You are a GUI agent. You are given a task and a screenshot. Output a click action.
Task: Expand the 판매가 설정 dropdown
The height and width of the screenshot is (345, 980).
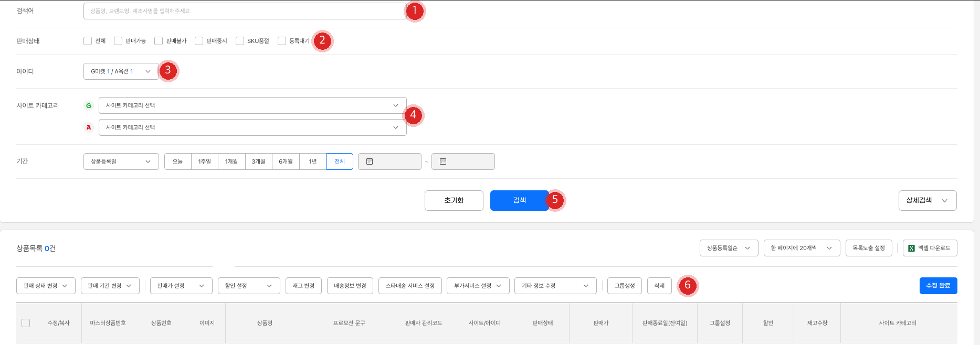tap(181, 286)
